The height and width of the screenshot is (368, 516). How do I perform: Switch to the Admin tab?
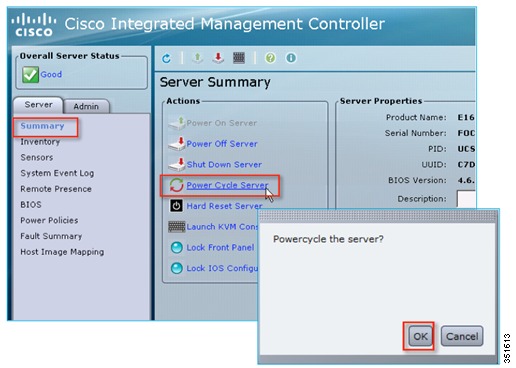click(86, 106)
